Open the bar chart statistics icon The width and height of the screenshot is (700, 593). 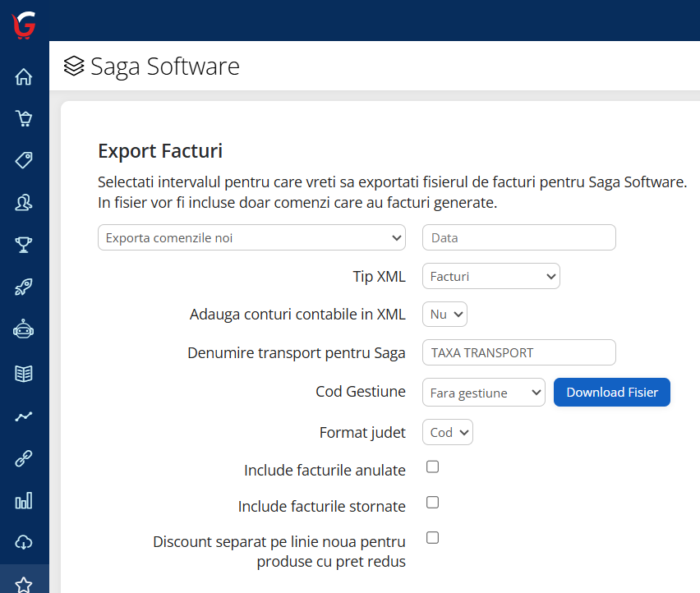[x=24, y=500]
